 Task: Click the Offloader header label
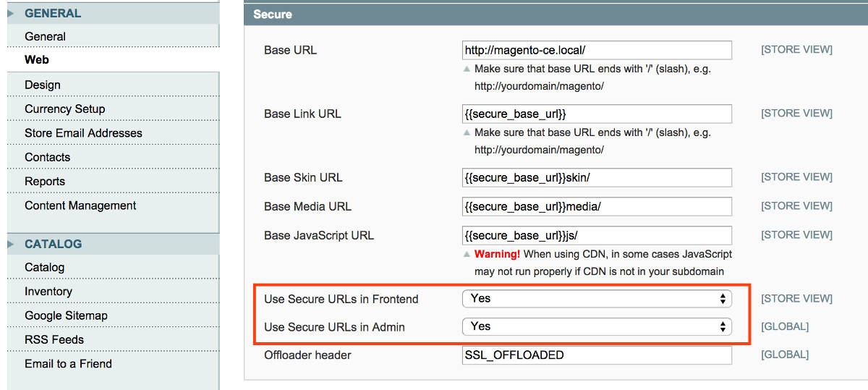click(307, 355)
